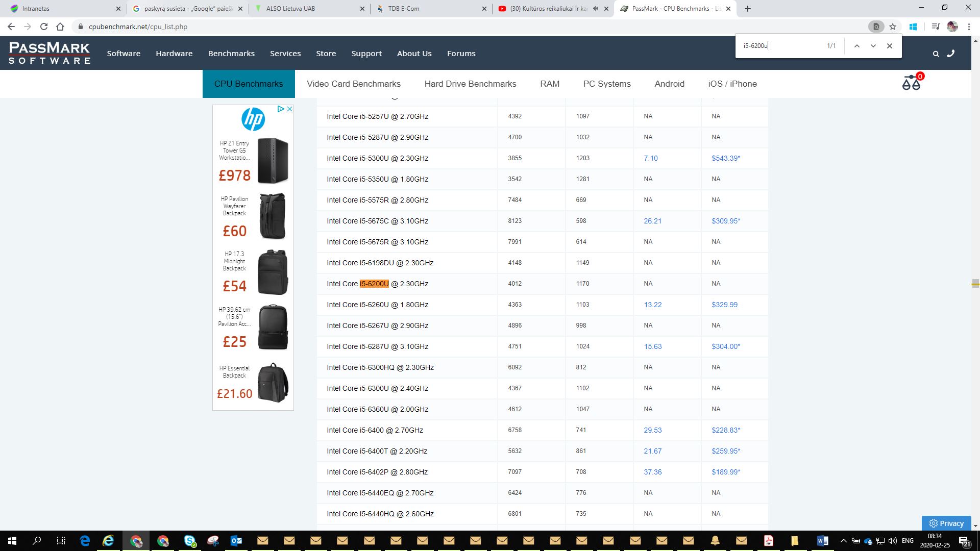The width and height of the screenshot is (980, 551).
Task: Show hidden system tray icons chevron
Action: click(843, 541)
